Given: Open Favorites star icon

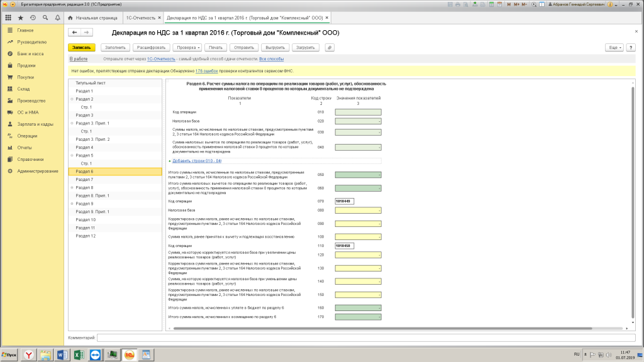Looking at the screenshot, I should tap(21, 18).
